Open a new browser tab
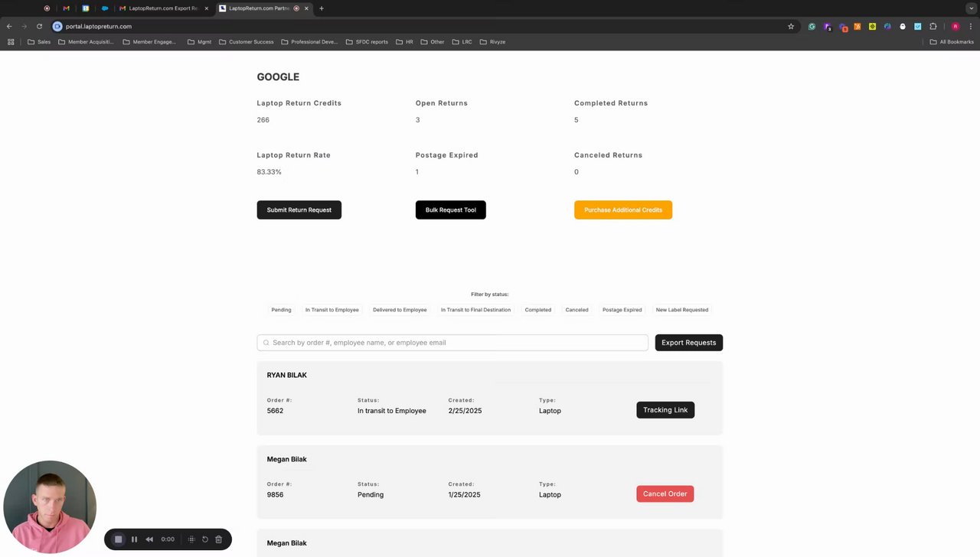Viewport: 980px width, 557px height. 322,8
